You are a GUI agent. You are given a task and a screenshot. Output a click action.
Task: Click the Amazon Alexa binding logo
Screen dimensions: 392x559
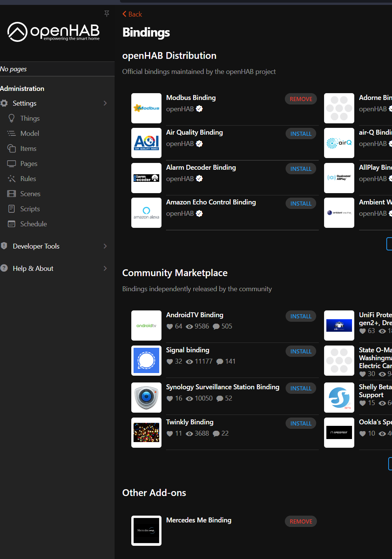pyautogui.click(x=146, y=213)
